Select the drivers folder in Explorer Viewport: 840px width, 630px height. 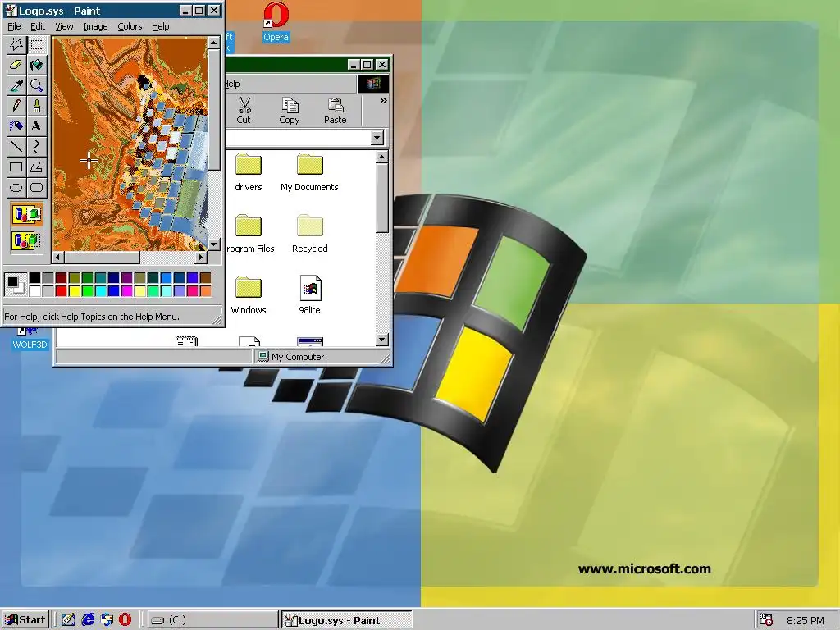pos(248,172)
